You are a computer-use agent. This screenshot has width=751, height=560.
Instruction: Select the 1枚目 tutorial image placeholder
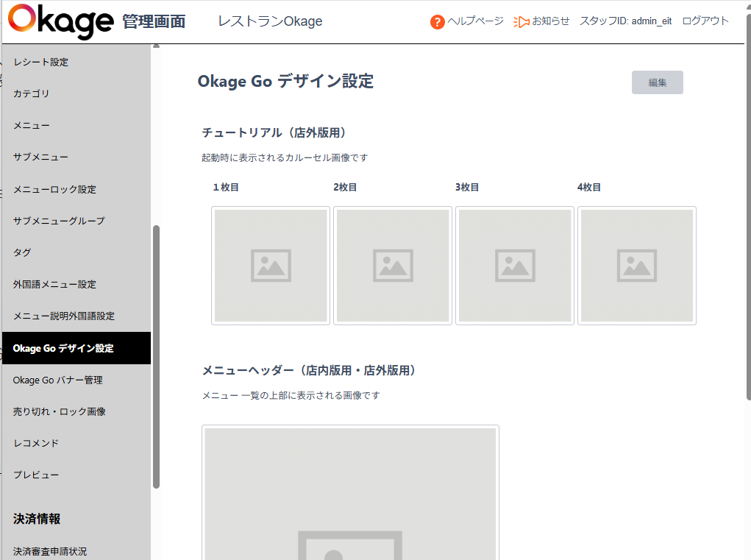(271, 266)
